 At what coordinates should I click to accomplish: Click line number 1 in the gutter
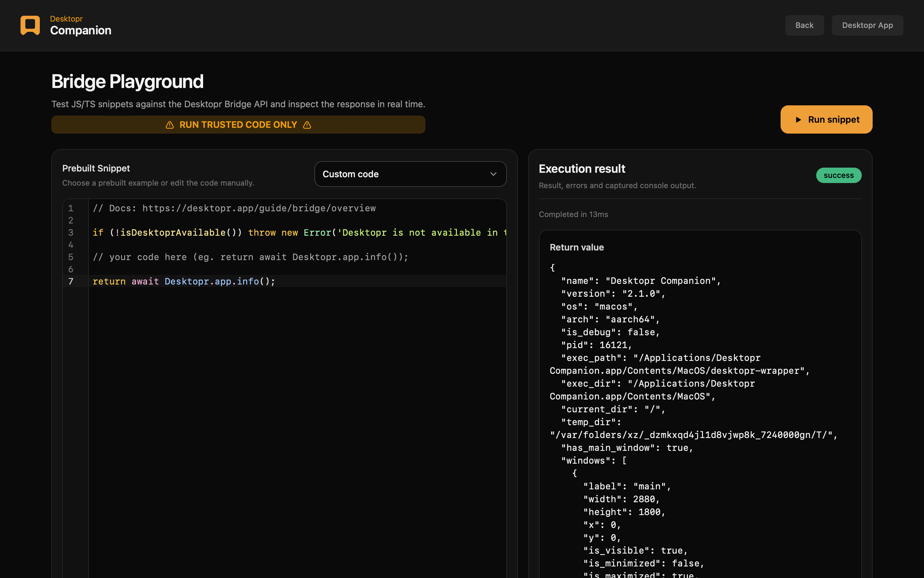(x=71, y=208)
